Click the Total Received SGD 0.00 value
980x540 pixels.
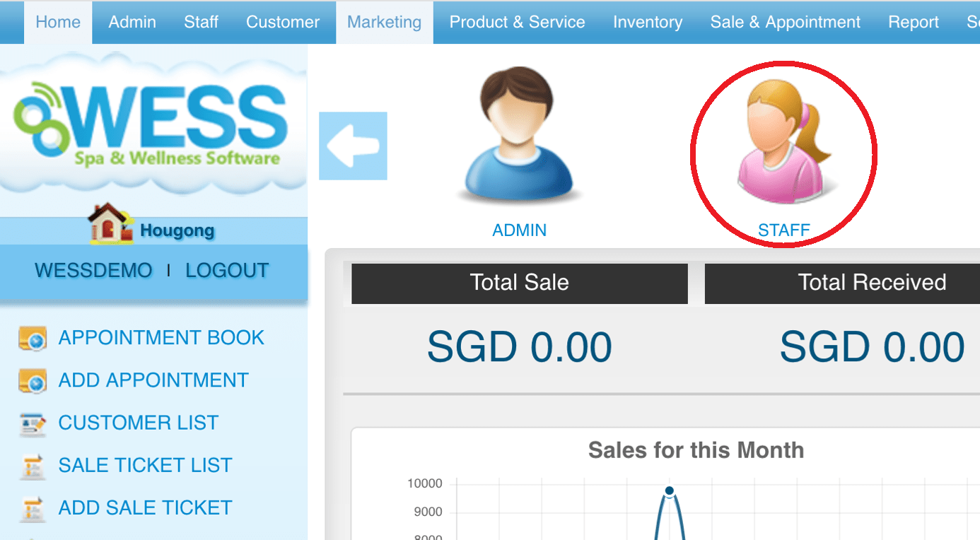[x=872, y=347]
